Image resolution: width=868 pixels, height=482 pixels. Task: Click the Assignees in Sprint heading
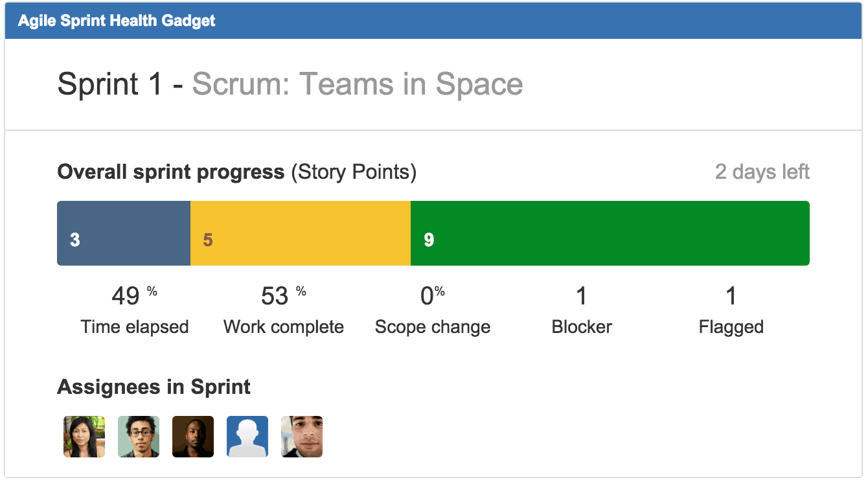click(154, 387)
